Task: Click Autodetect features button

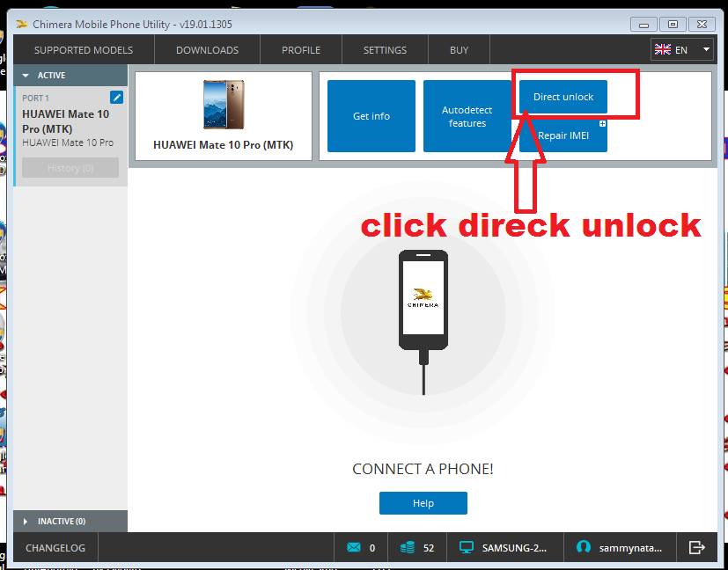Action: [x=467, y=116]
